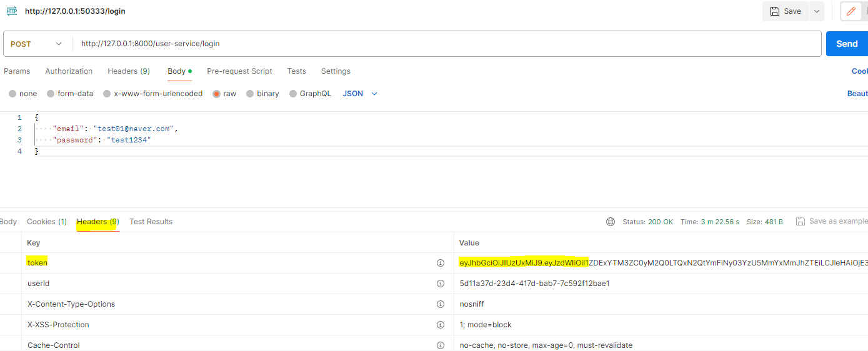Open the Tests tab
This screenshot has width=868, height=351.
(x=297, y=71)
